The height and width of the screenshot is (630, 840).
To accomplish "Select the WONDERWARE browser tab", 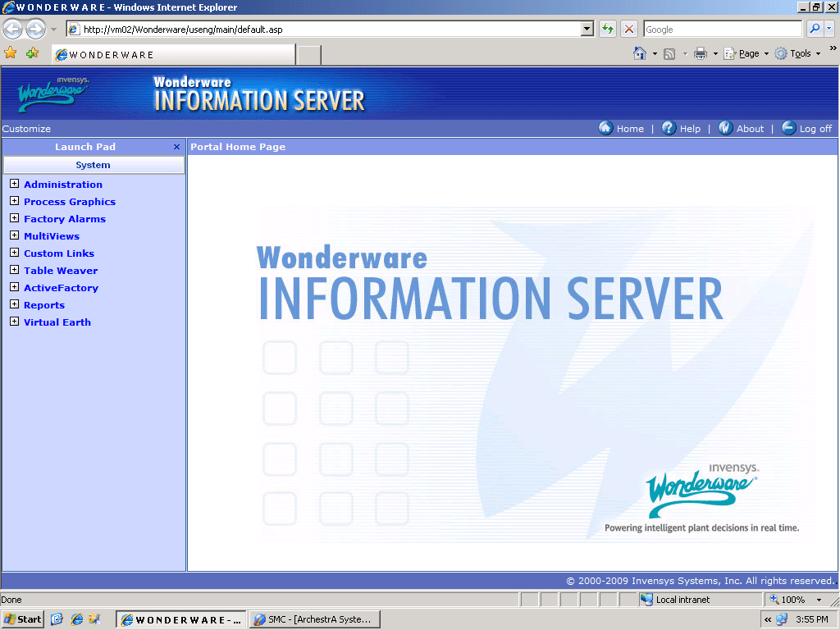I will point(174,55).
